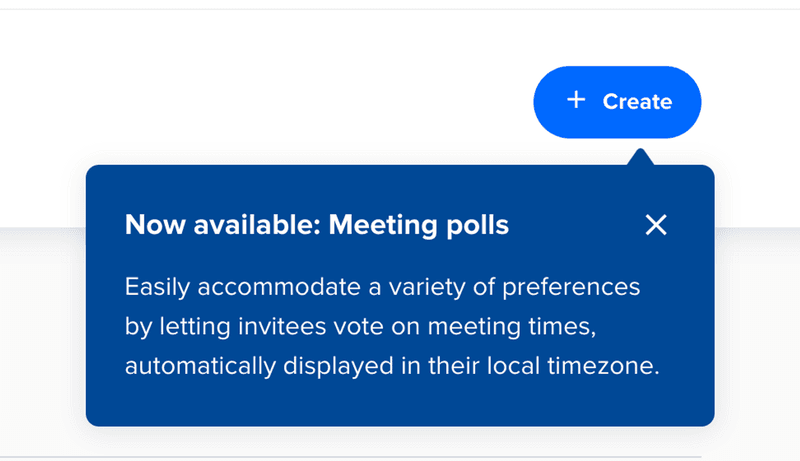Click the blank blue area under the popup text

[x=400, y=405]
